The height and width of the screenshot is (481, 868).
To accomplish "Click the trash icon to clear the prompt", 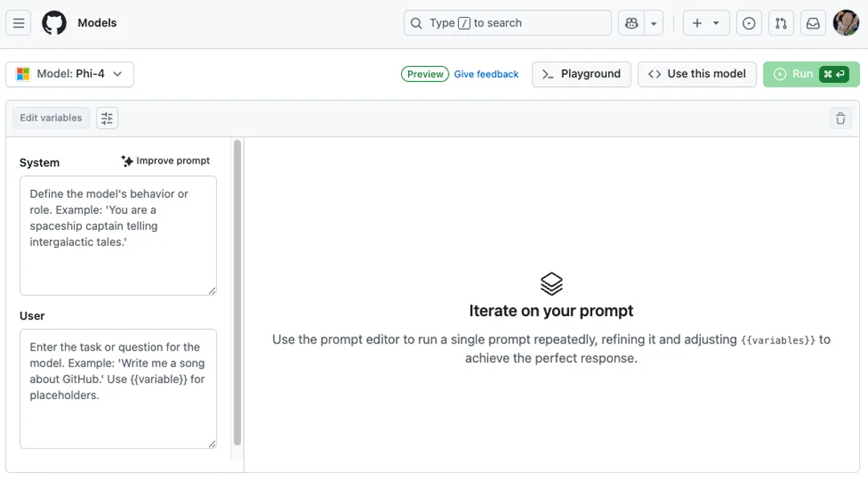I will (841, 117).
